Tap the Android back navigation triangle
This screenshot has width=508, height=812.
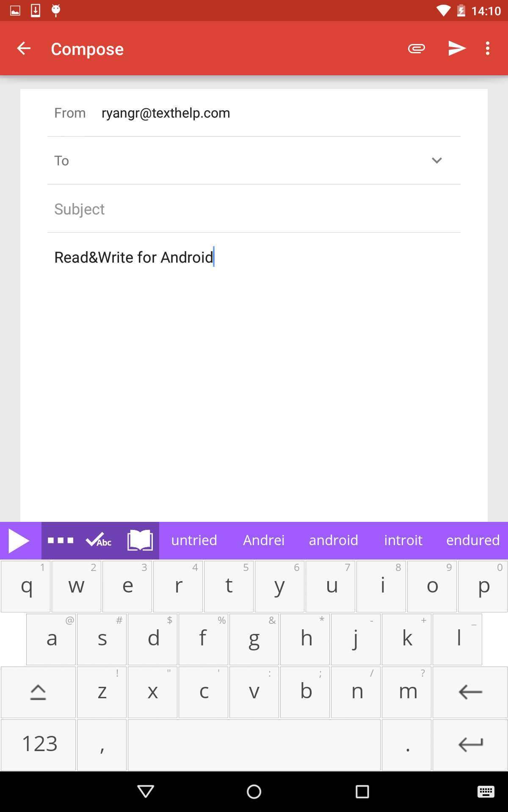tap(146, 791)
